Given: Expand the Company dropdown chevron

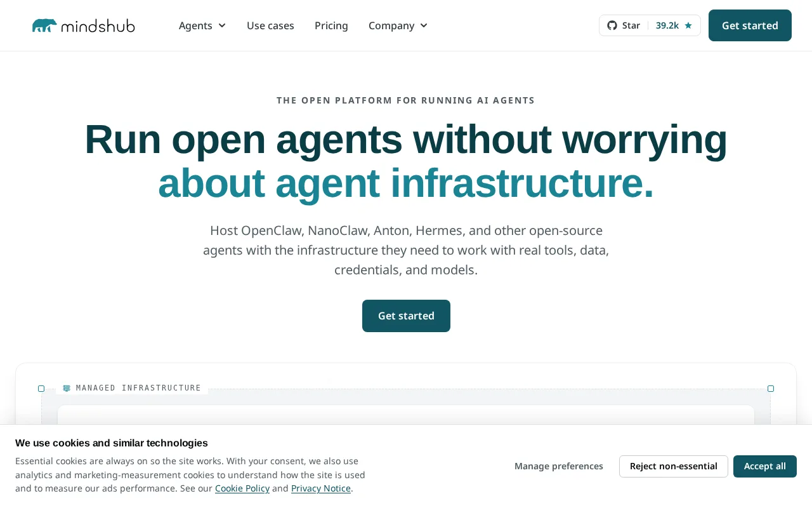Looking at the screenshot, I should 424,25.
